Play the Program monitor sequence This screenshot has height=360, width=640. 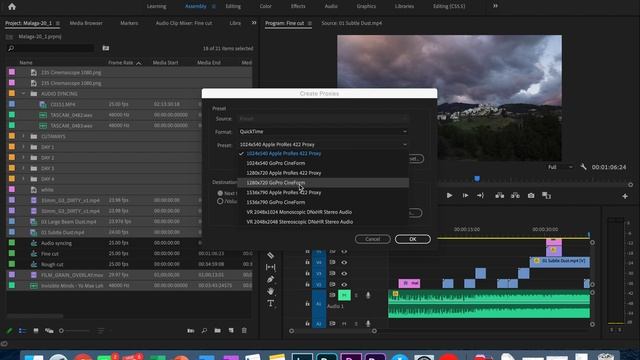tap(449, 196)
